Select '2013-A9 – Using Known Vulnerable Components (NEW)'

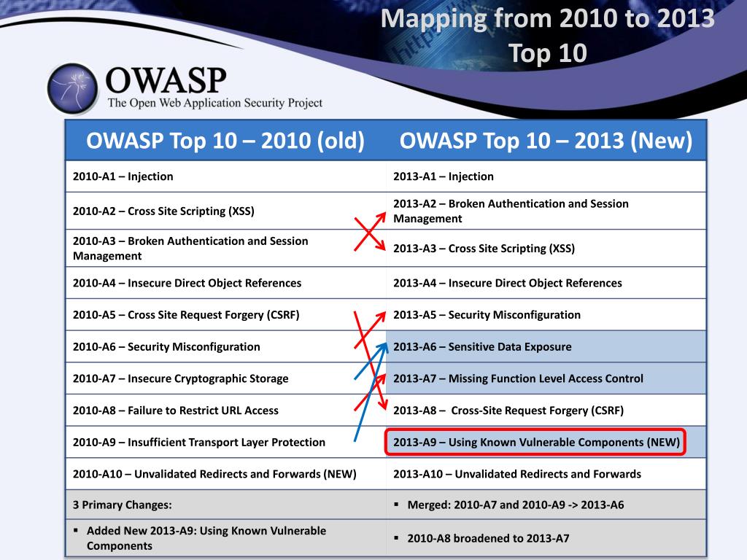tap(536, 443)
